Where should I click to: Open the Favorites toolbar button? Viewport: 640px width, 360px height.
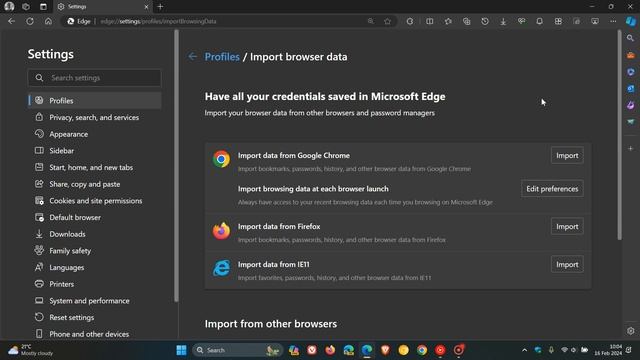(x=448, y=21)
